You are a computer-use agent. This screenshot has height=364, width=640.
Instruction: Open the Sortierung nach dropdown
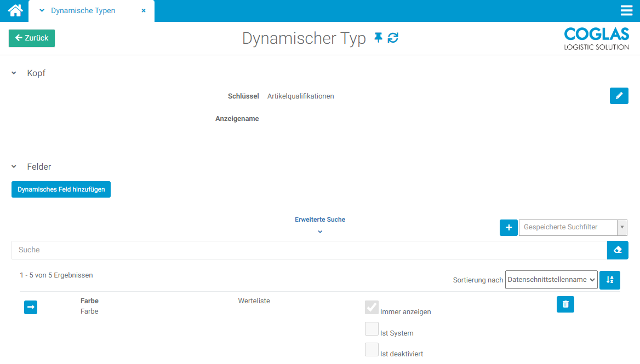pyautogui.click(x=551, y=280)
